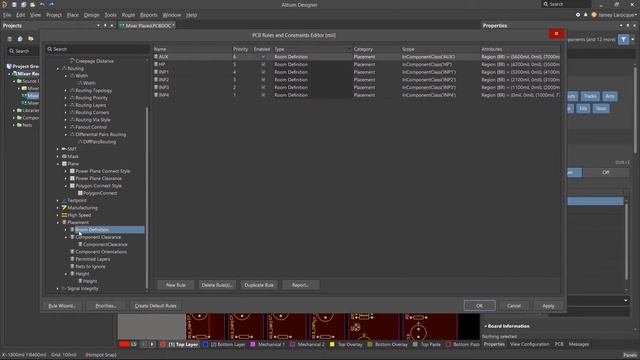640x360 pixels.
Task: Switch to the PCB panel tab
Action: click(559, 344)
